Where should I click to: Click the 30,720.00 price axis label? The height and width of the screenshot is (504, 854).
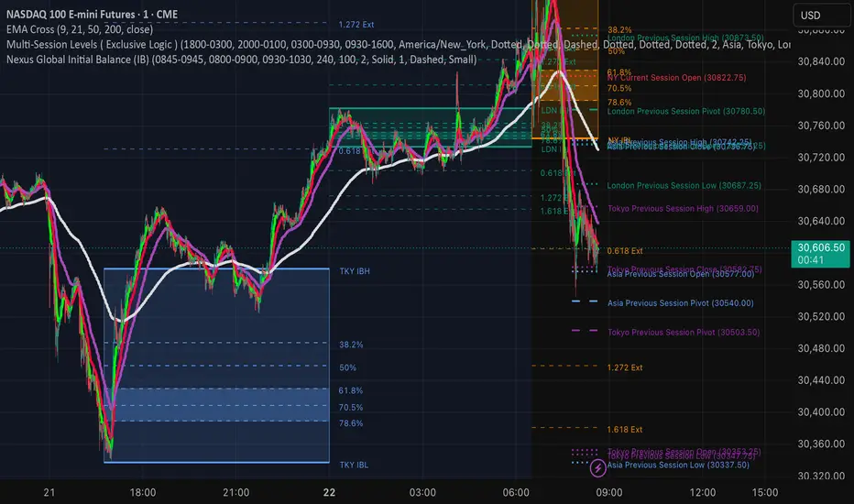[821, 158]
